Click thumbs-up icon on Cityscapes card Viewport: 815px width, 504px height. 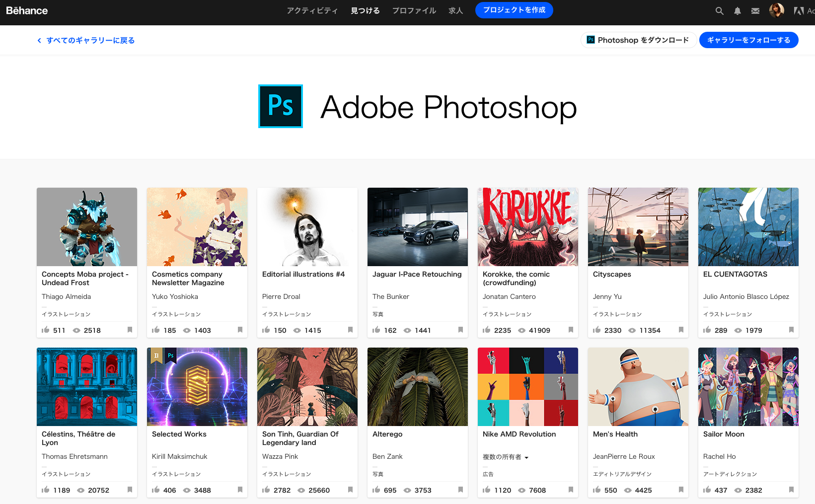click(596, 330)
